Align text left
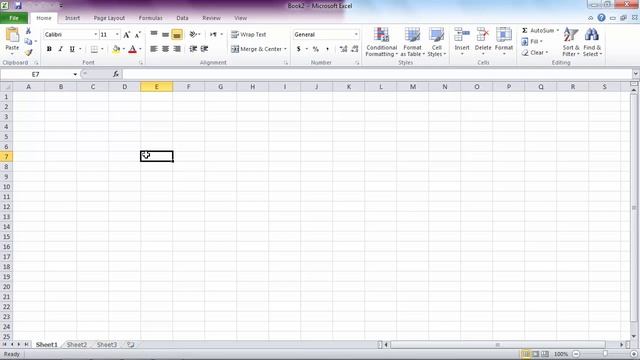Screen dimensions: 640x360 154,49
